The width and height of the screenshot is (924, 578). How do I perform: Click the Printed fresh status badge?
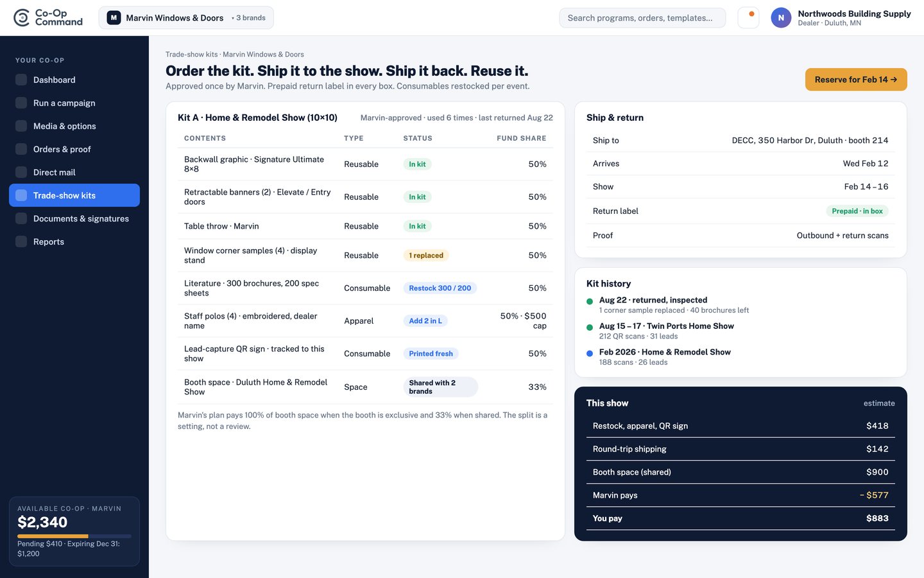click(431, 354)
